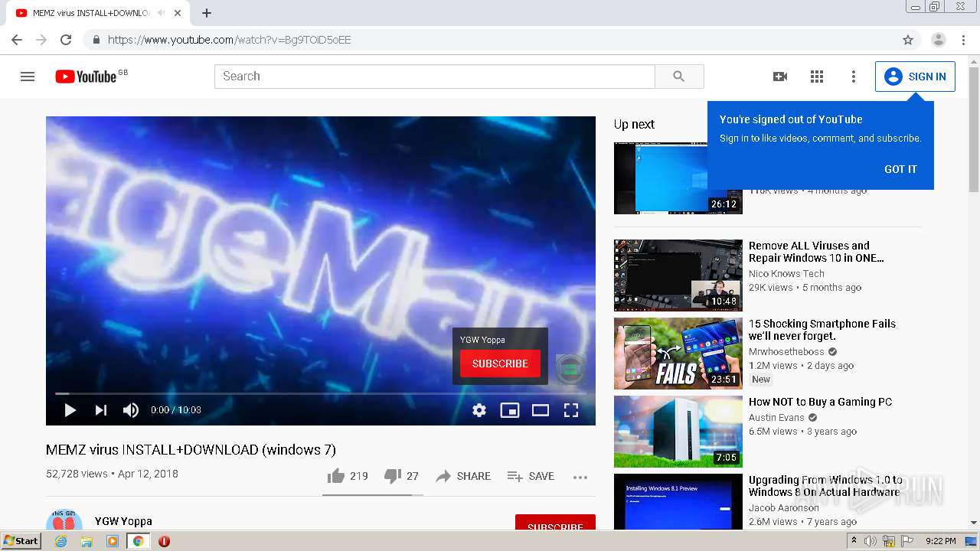The width and height of the screenshot is (980, 551).
Task: Close the MEMZ virus tab
Action: point(178,13)
